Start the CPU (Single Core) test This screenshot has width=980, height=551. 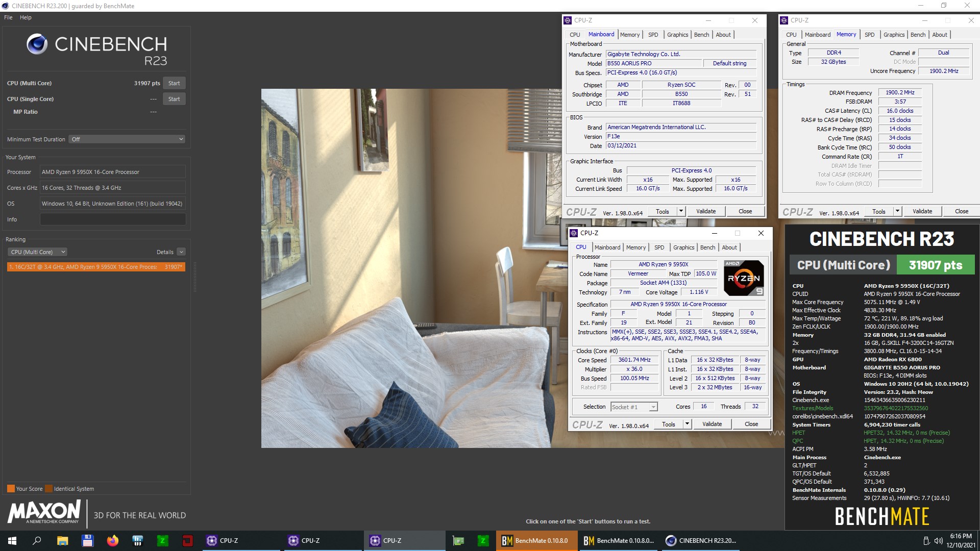coord(174,99)
